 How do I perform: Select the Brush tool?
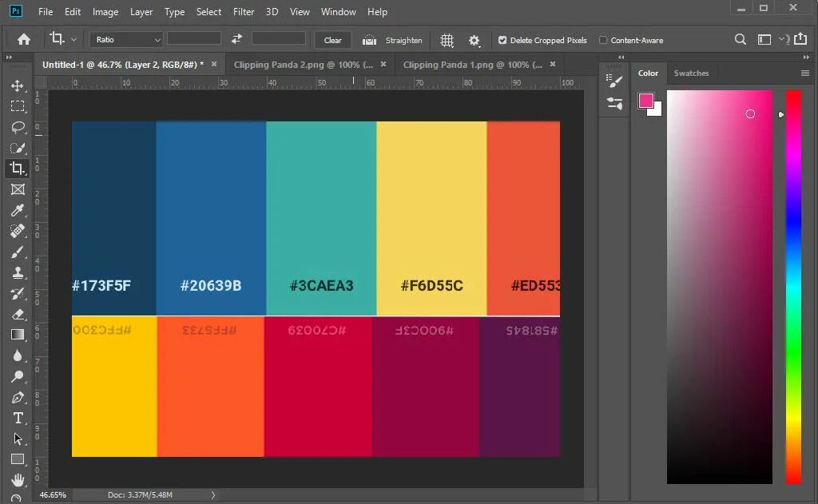18,252
